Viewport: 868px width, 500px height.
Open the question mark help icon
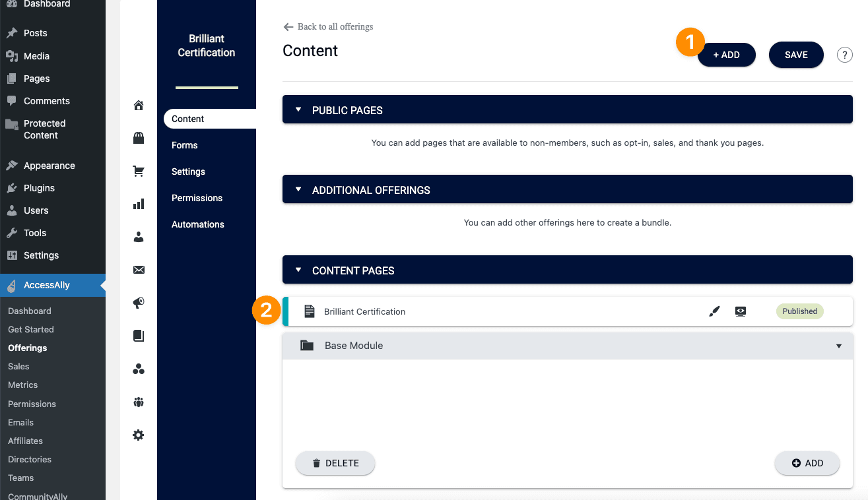coord(844,55)
